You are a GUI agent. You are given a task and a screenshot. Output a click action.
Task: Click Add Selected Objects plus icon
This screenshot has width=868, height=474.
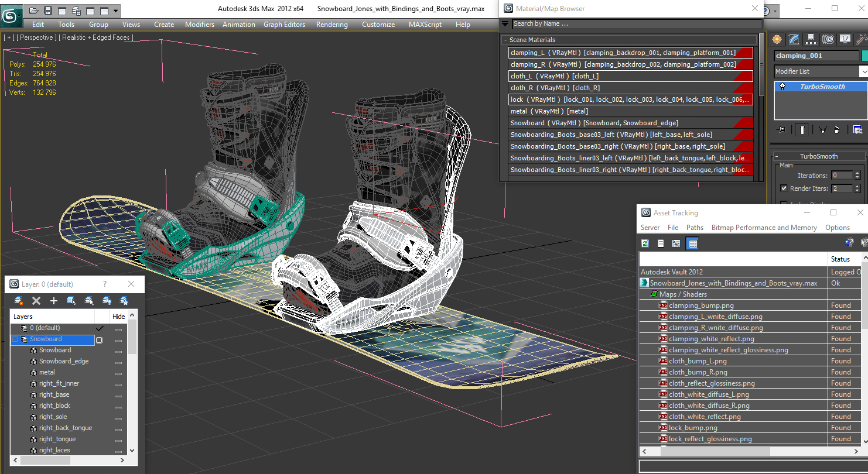54,301
